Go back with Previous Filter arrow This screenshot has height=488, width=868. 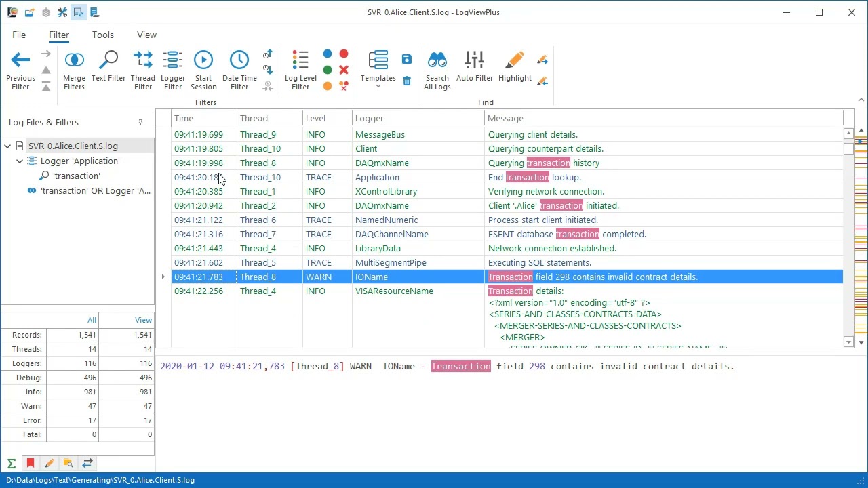[x=20, y=70]
